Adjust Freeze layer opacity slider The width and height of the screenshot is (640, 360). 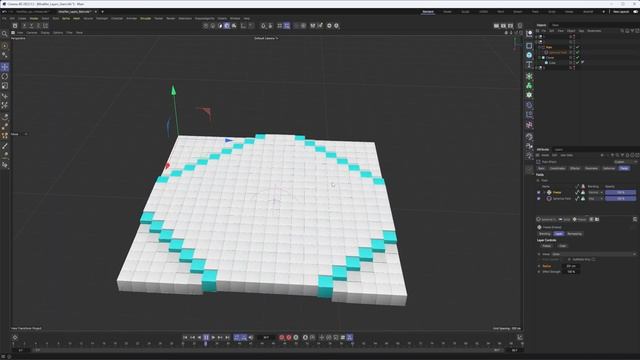620,192
